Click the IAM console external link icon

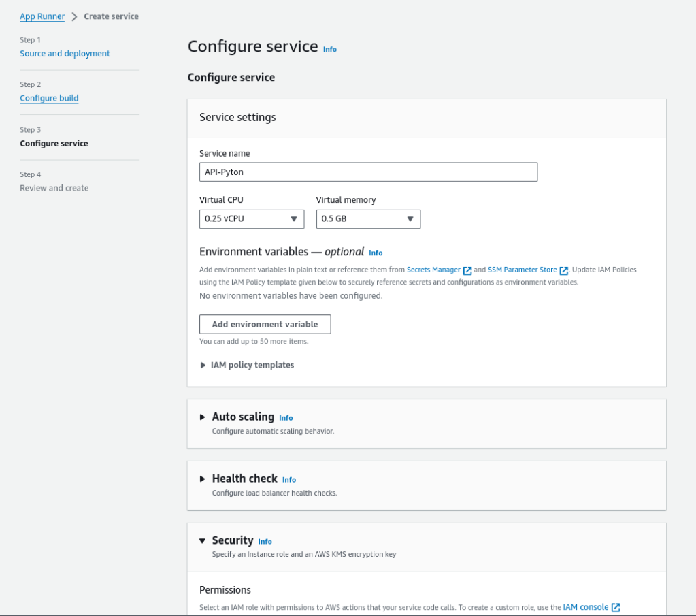[x=616, y=607]
